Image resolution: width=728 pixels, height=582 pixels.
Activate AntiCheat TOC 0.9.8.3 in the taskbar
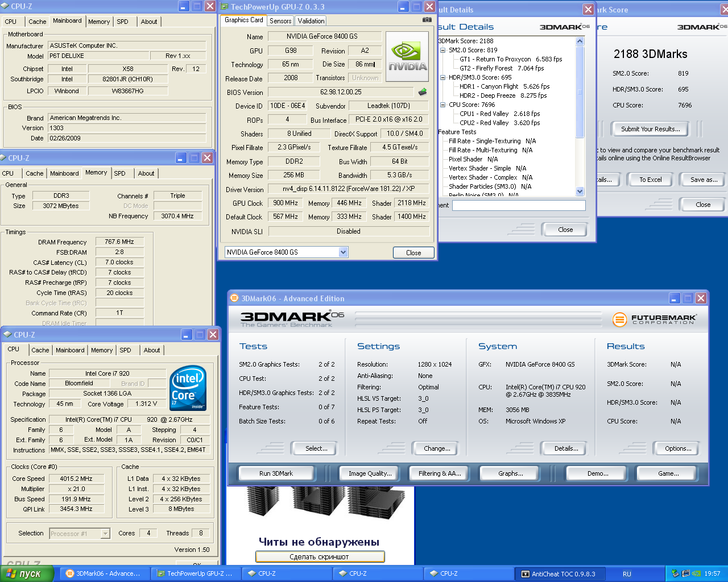point(560,573)
